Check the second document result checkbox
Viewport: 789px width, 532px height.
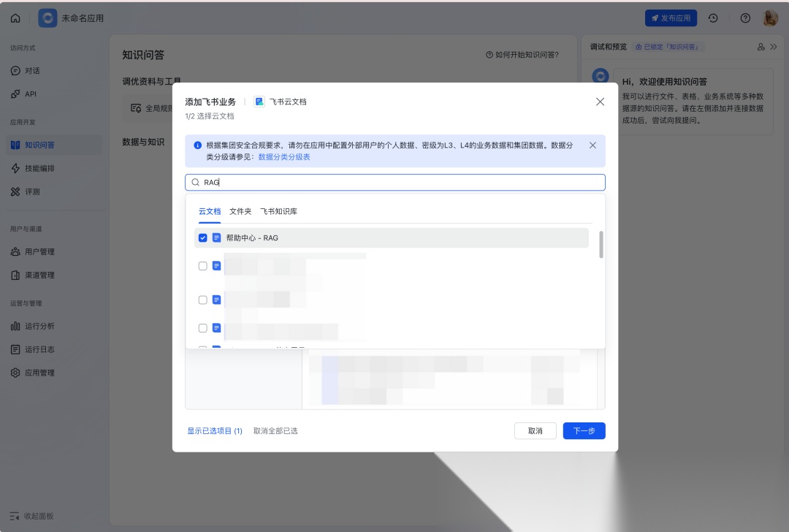(203, 266)
